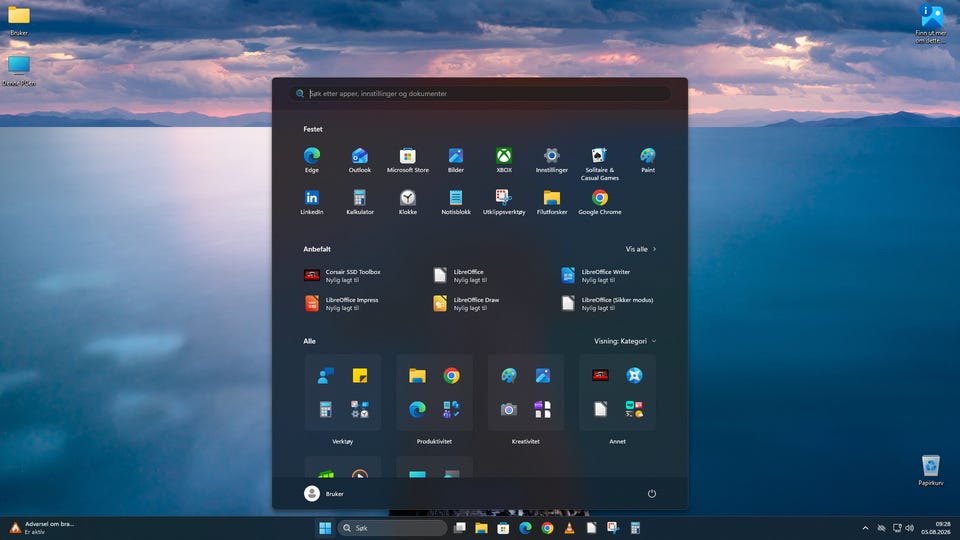Image resolution: width=960 pixels, height=540 pixels.
Task: Open calculator in the Verktøy category
Action: pyautogui.click(x=325, y=409)
